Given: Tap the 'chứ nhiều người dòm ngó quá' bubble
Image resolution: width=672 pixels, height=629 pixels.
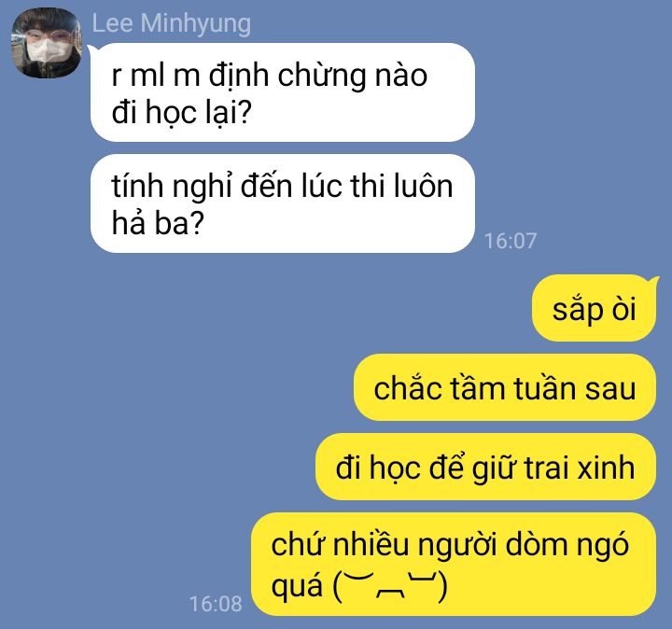Looking at the screenshot, I should coord(454,565).
